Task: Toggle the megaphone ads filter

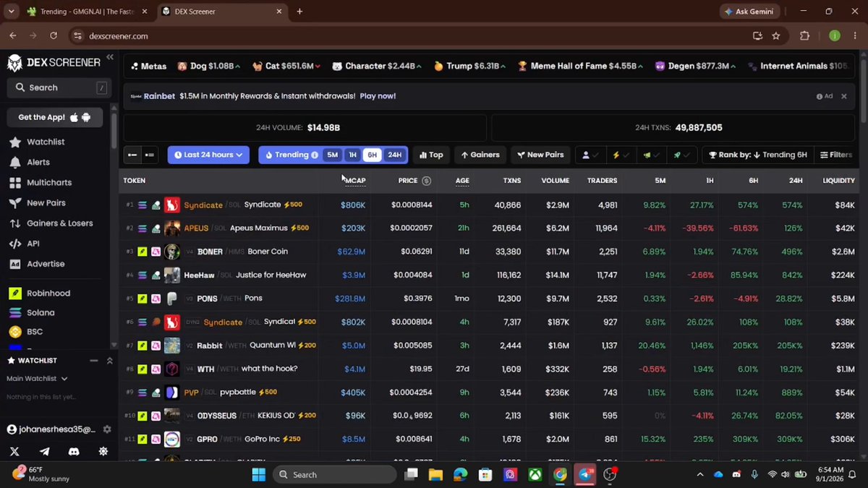Action: click(x=651, y=155)
